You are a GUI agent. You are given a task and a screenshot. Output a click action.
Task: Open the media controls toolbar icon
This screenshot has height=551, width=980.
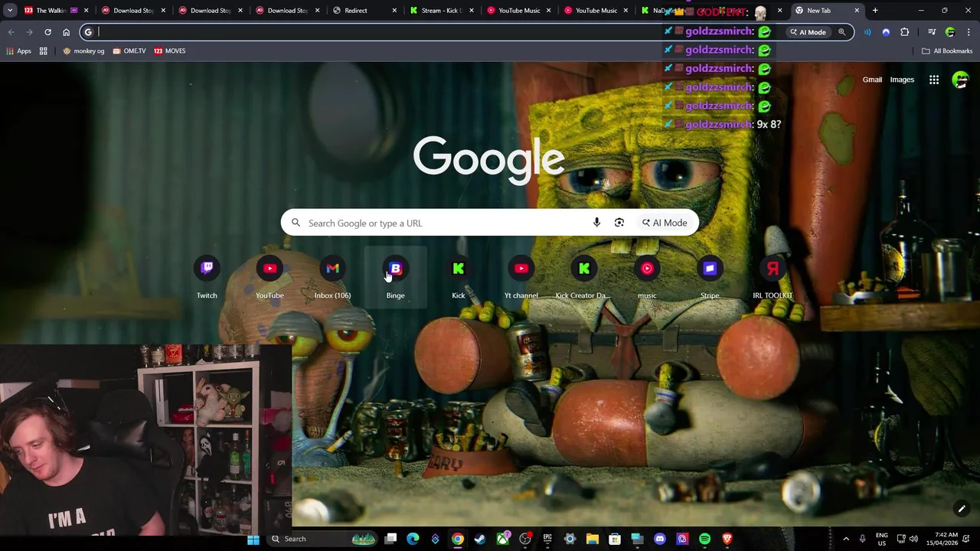(x=932, y=32)
